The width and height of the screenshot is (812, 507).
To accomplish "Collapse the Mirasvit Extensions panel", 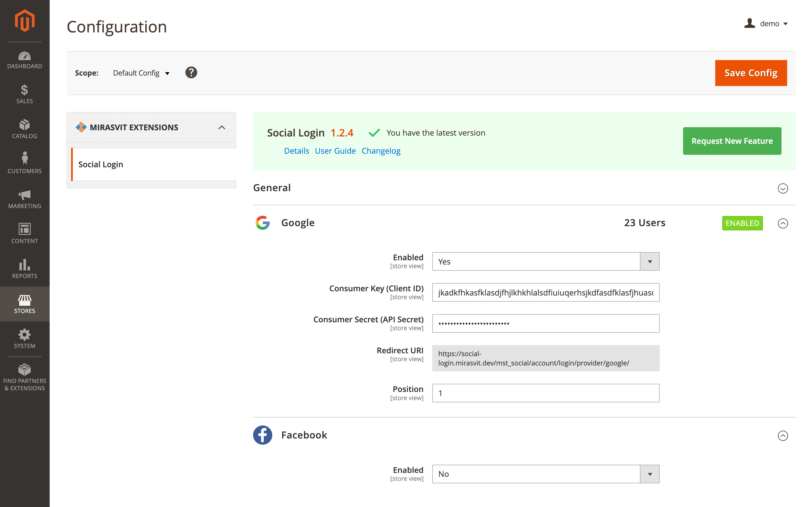I will point(221,127).
